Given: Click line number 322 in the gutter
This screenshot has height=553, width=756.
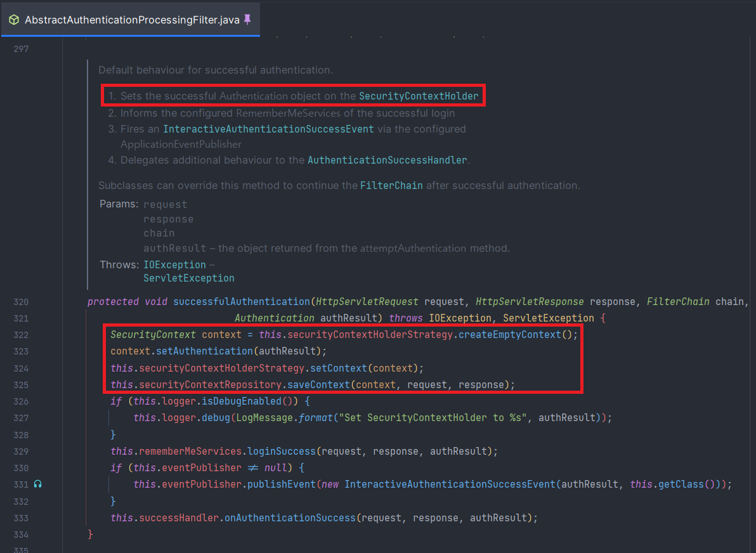Looking at the screenshot, I should tap(21, 335).
